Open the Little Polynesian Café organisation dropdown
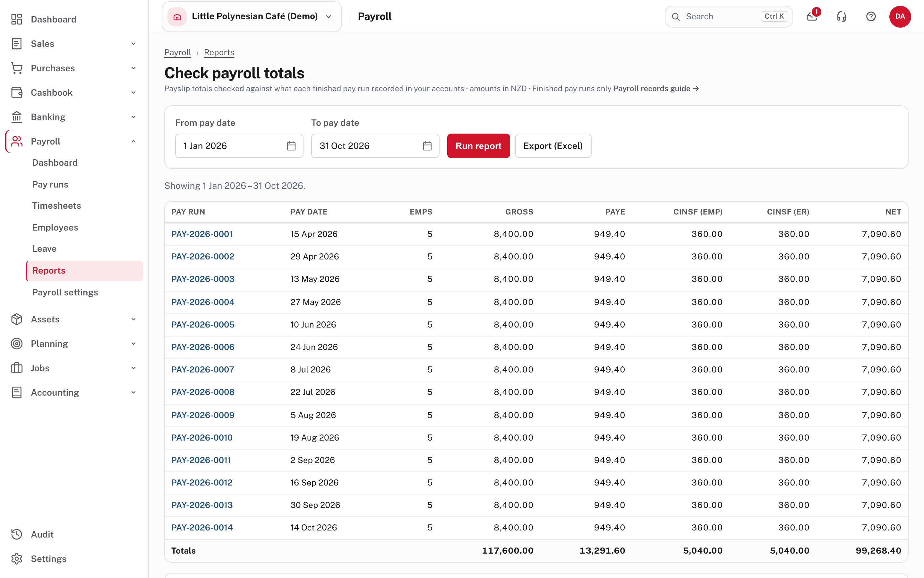Image resolution: width=924 pixels, height=578 pixels. coord(252,17)
